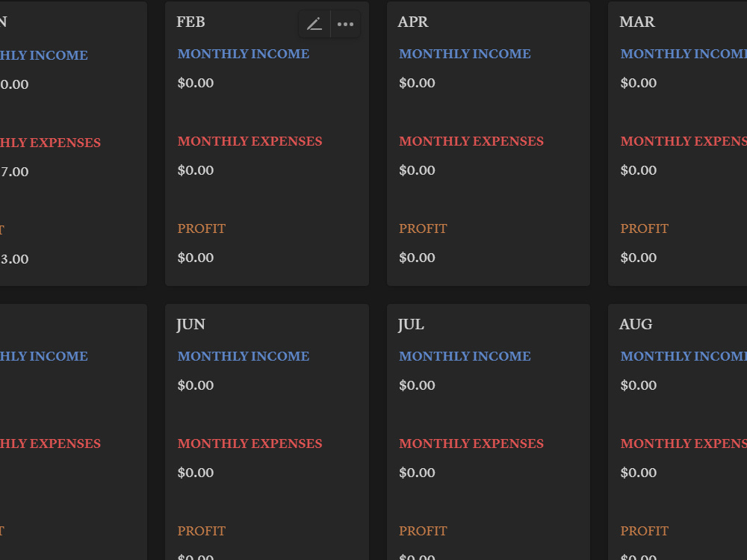Click MONTHLY EXPENSES label on JUN card
The height and width of the screenshot is (560, 747).
(250, 444)
